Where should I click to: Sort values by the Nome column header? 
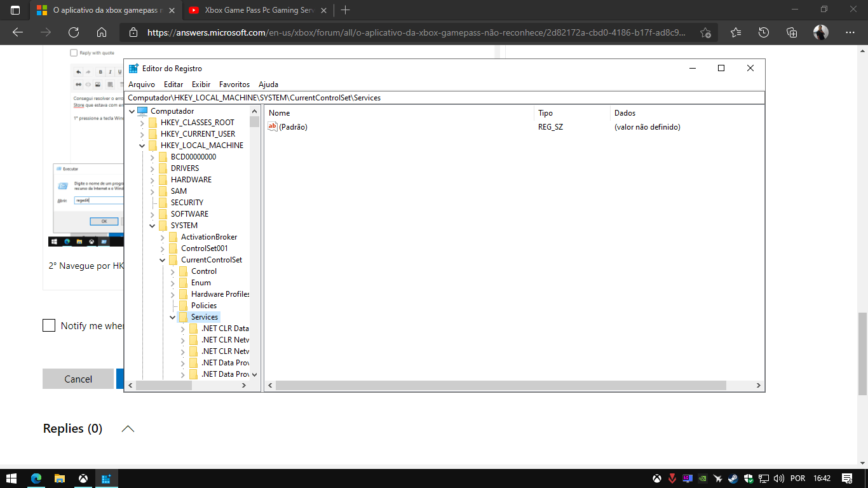pyautogui.click(x=399, y=113)
